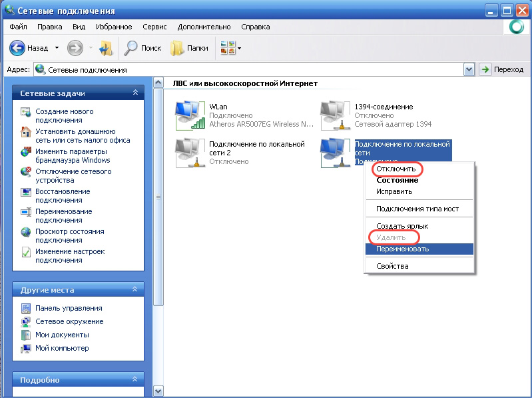Choose Отключить in the context menu
The image size is (532, 398).
419,169
